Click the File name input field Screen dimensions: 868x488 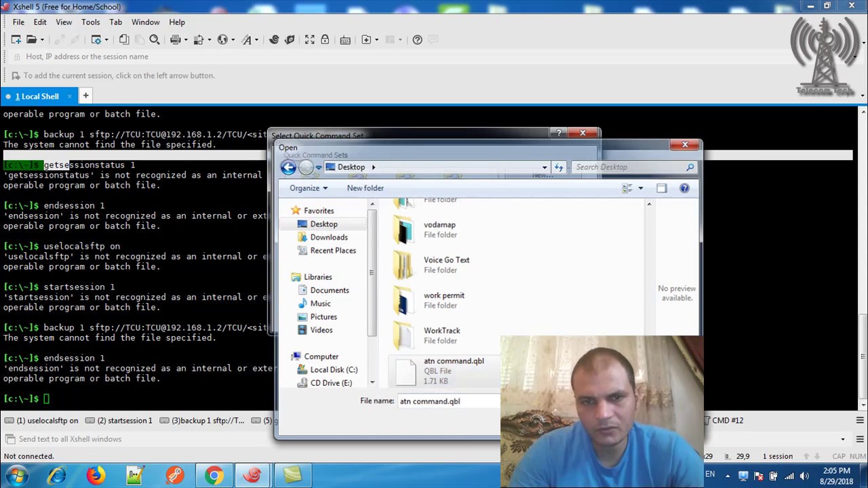pyautogui.click(x=449, y=401)
